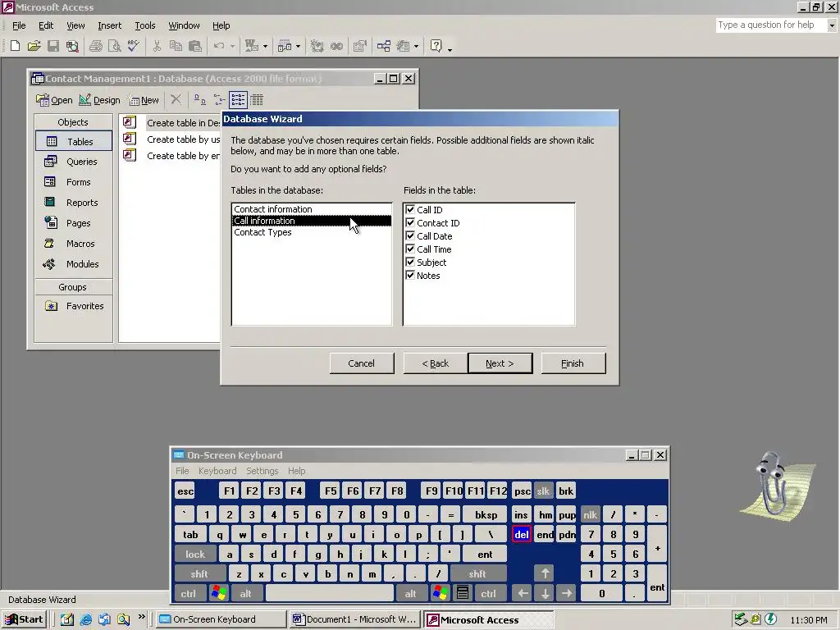Viewport: 840px width, 630px height.
Task: Click Design in the Database window toolbar
Action: coord(99,99)
